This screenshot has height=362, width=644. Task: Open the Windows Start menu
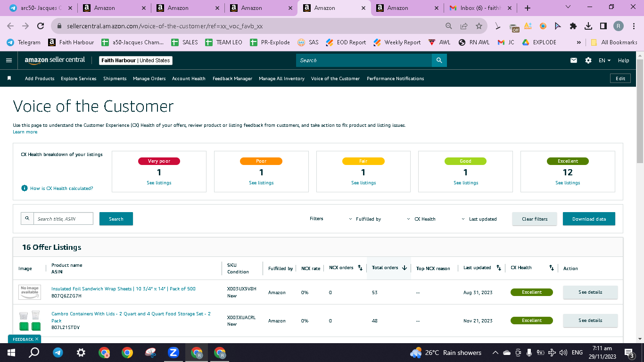click(x=11, y=353)
